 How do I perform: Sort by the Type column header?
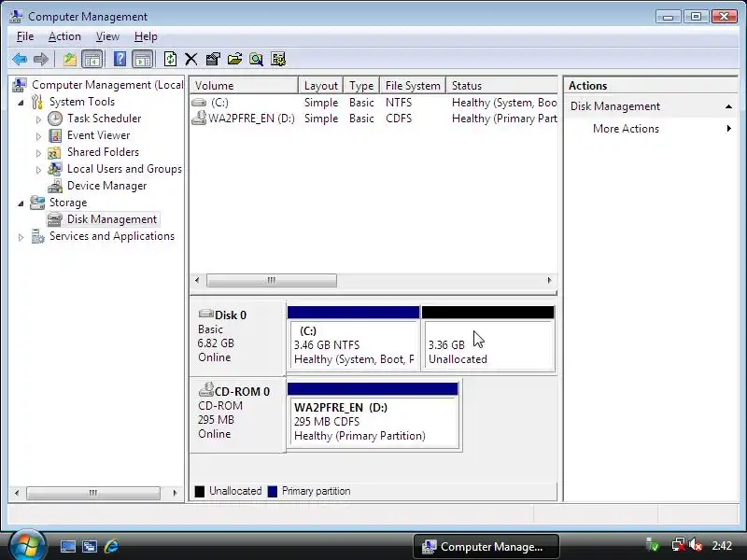pyautogui.click(x=361, y=86)
